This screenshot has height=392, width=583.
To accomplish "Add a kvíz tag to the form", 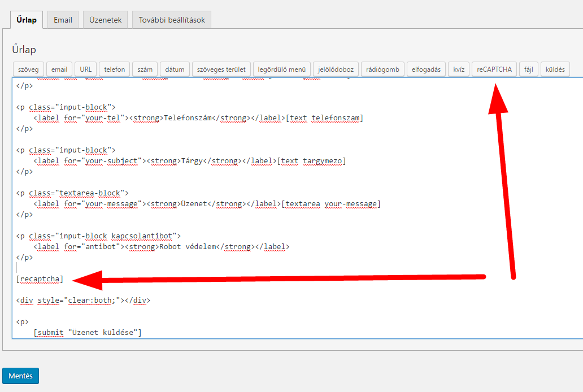I will 458,69.
